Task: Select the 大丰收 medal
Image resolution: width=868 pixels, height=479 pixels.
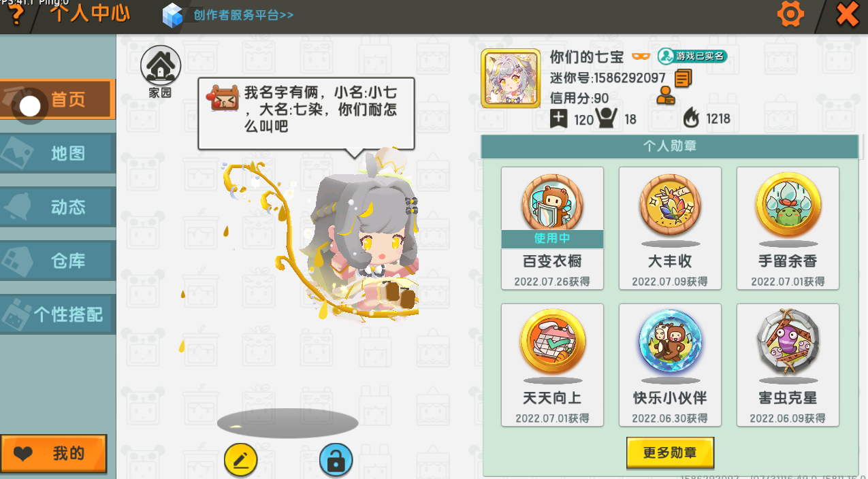Action: point(670,229)
